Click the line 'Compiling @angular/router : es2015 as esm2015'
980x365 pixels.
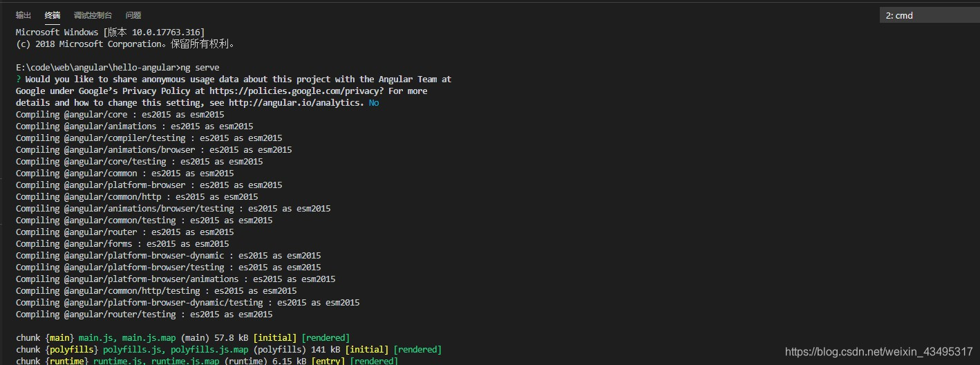tap(125, 232)
